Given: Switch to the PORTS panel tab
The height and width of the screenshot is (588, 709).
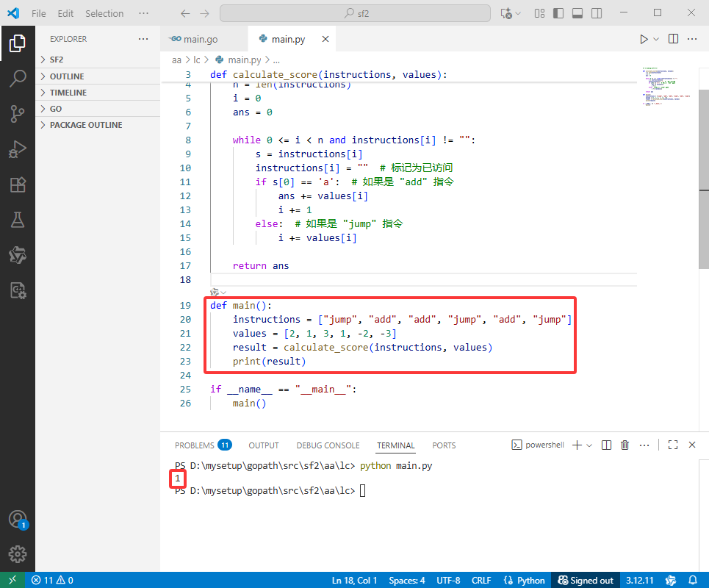Looking at the screenshot, I should (444, 445).
